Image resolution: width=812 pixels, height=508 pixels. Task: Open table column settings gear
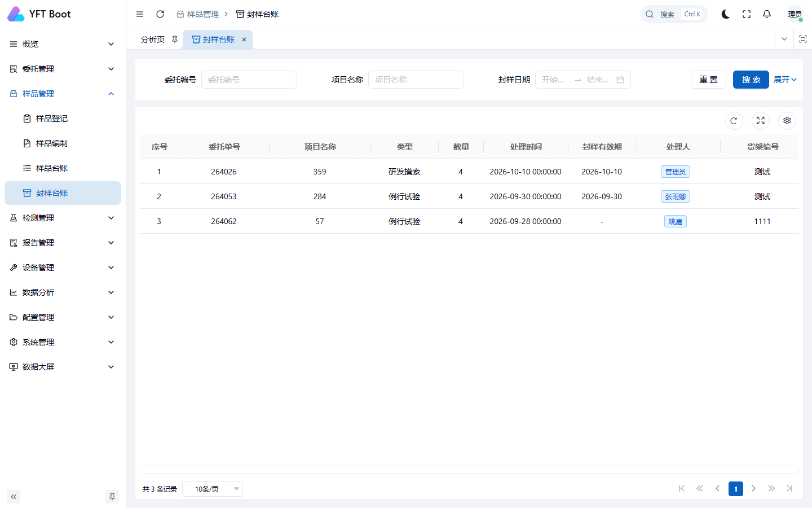point(787,121)
